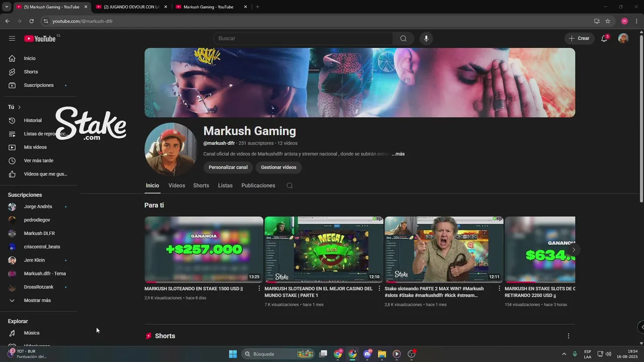Click the Windows Start button
The height and width of the screenshot is (362, 644).
(x=233, y=354)
